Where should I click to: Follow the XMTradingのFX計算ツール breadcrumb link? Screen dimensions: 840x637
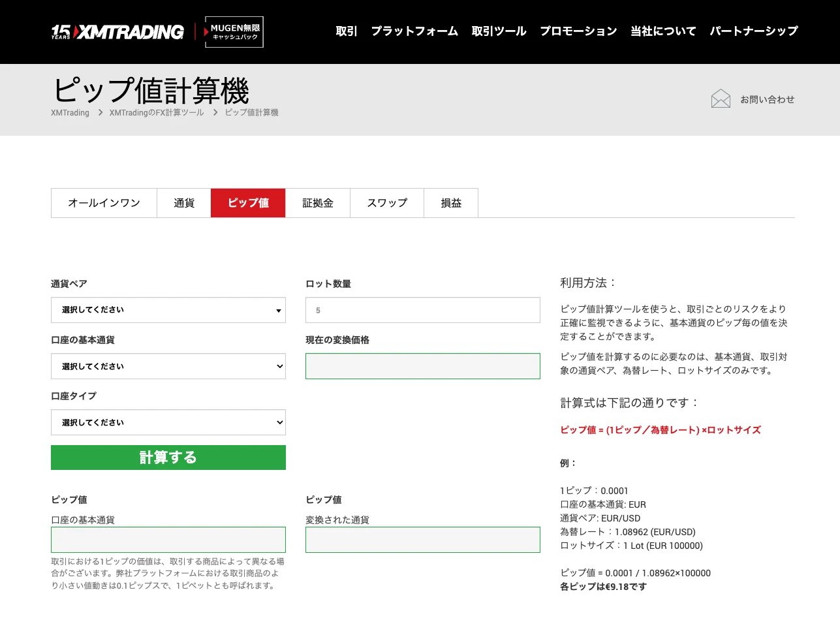pyautogui.click(x=157, y=112)
